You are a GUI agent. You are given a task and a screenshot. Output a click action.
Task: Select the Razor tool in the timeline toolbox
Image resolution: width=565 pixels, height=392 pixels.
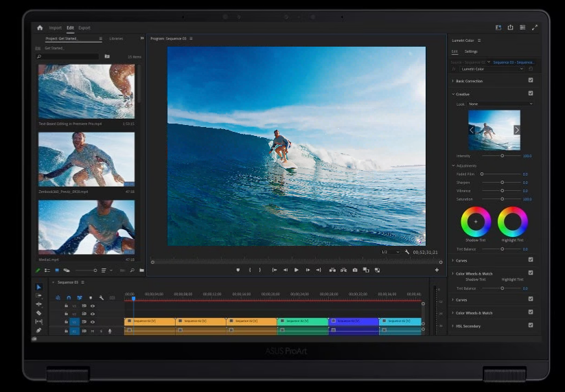(38, 313)
